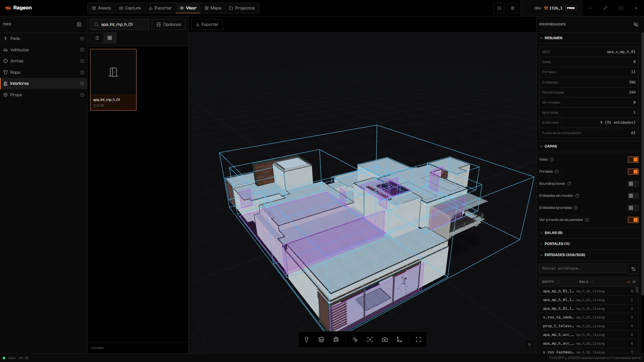Image resolution: width=644 pixels, height=362 pixels.
Task: Click the axis gizmo icon in viewport toolbar
Action: [399, 340]
